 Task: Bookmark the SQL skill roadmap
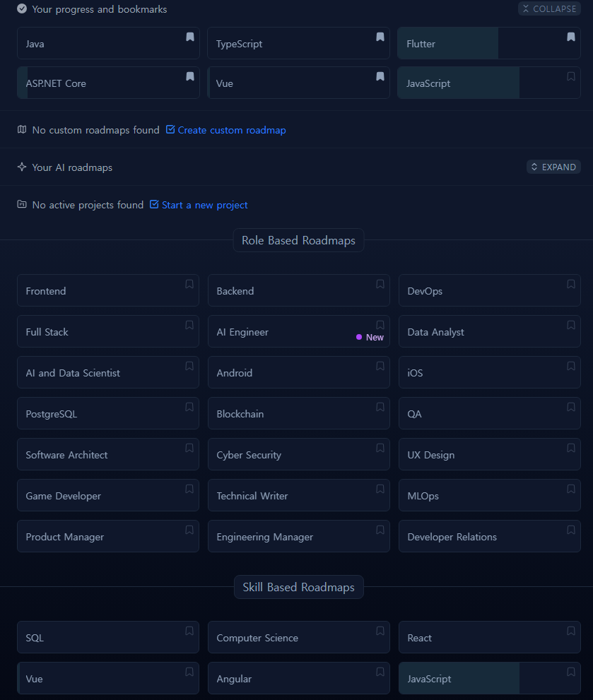point(189,631)
